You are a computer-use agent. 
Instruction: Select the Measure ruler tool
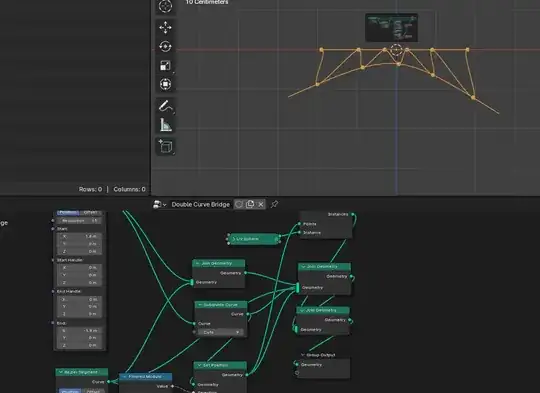[166, 125]
